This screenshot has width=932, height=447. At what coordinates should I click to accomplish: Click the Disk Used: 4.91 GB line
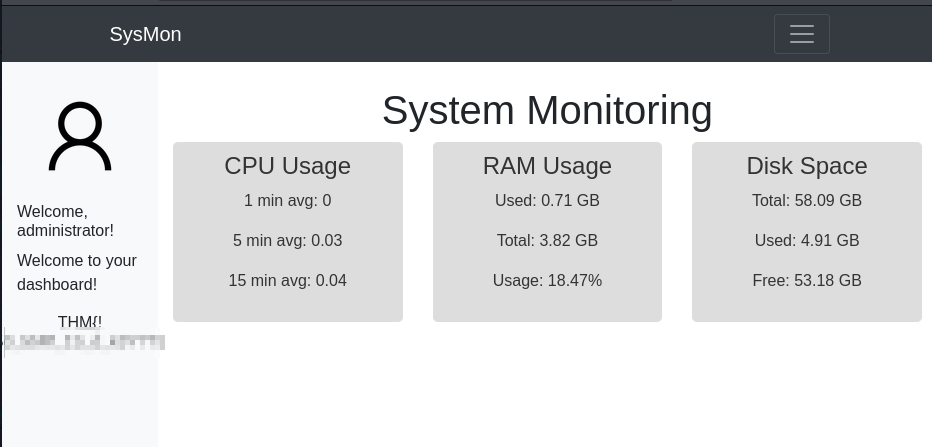coord(807,241)
